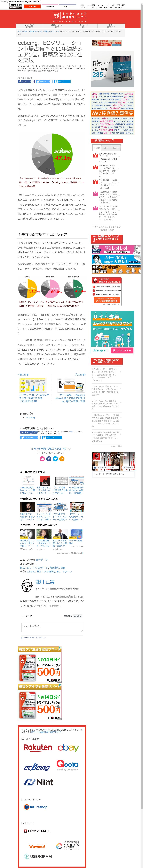This screenshot has height=868, width=143.
Task: Select the Web担当者 tab
Action: (x=50, y=6)
